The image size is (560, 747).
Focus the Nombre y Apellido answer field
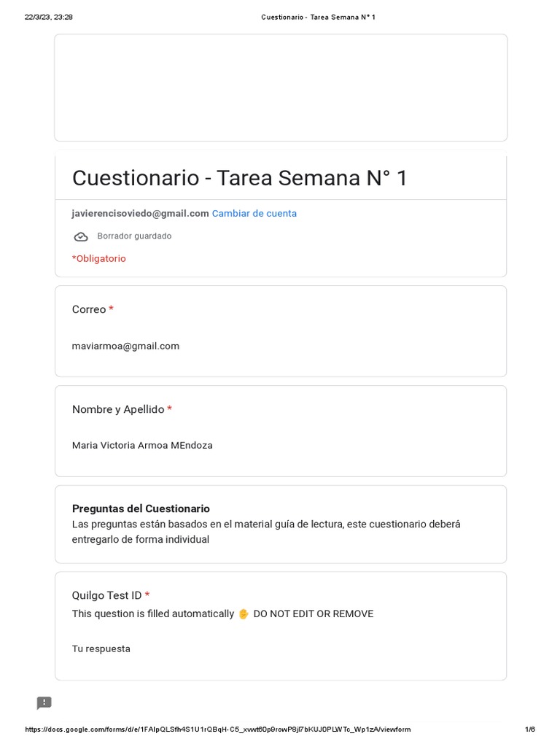[142, 445]
